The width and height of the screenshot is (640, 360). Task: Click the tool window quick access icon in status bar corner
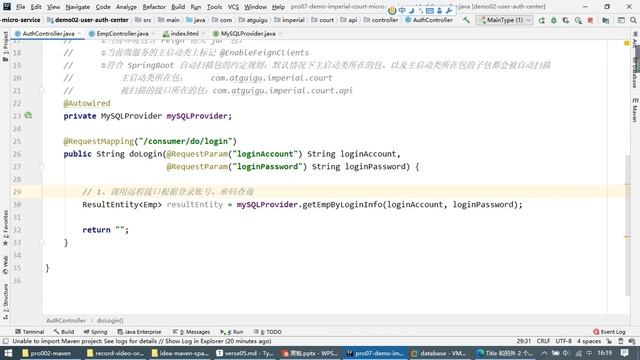(5, 341)
